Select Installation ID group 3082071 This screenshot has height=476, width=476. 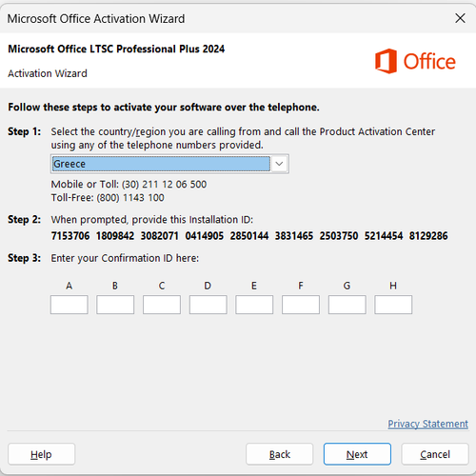point(159,236)
